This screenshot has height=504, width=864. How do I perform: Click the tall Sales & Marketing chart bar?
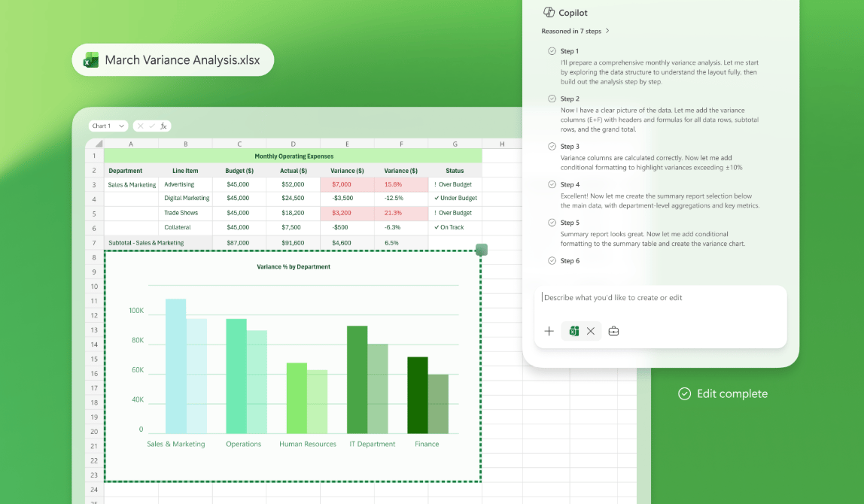pos(176,366)
